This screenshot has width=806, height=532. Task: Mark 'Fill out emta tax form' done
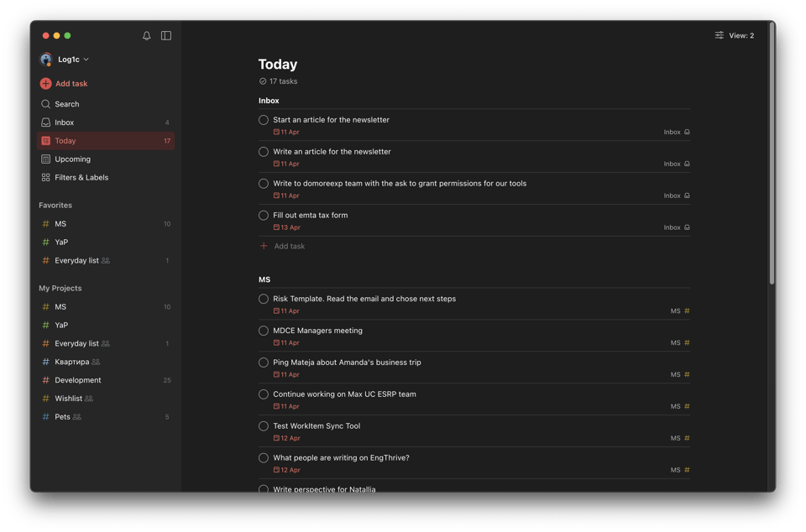point(264,216)
